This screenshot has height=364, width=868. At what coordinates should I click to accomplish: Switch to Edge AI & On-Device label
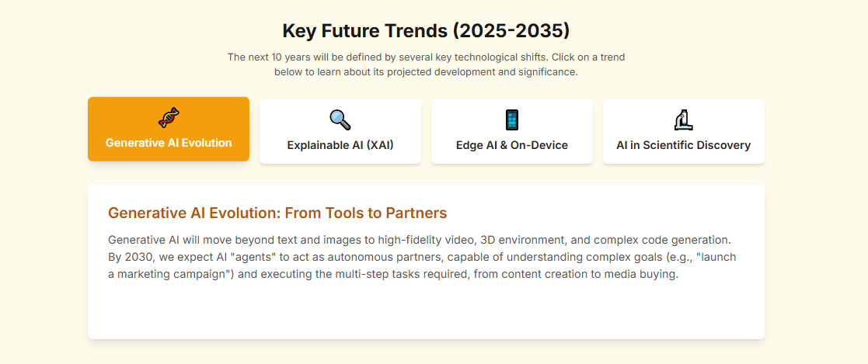point(512,145)
